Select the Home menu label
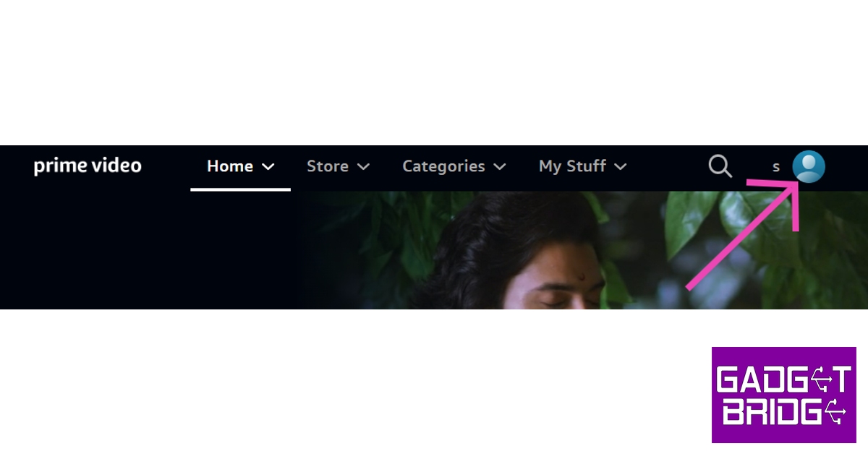The height and width of the screenshot is (454, 868). (x=230, y=166)
